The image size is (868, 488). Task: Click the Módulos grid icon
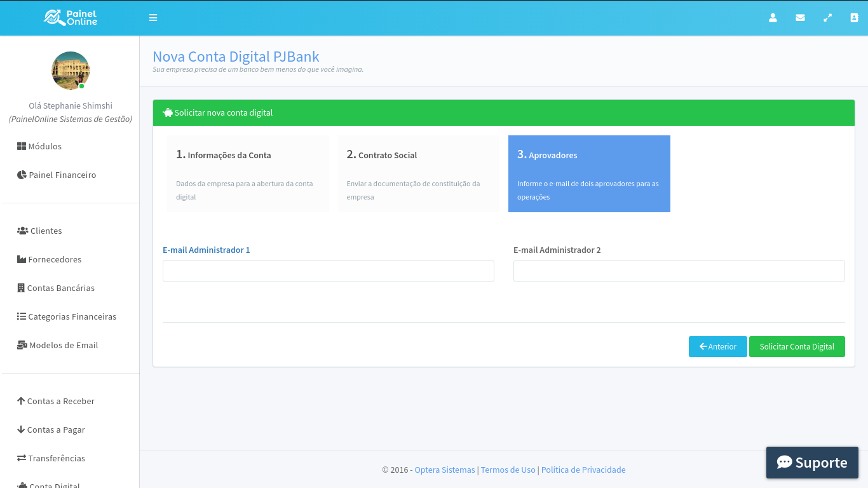[22, 146]
